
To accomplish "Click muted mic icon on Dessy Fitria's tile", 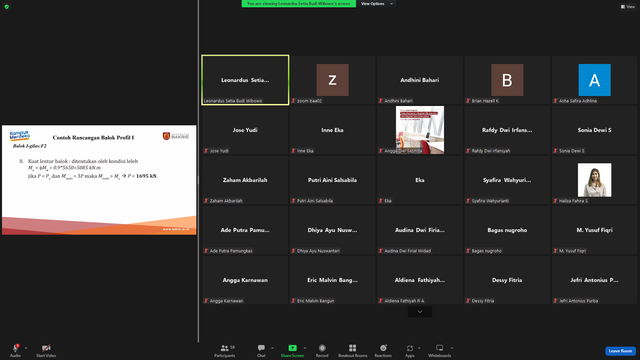I will (x=468, y=301).
